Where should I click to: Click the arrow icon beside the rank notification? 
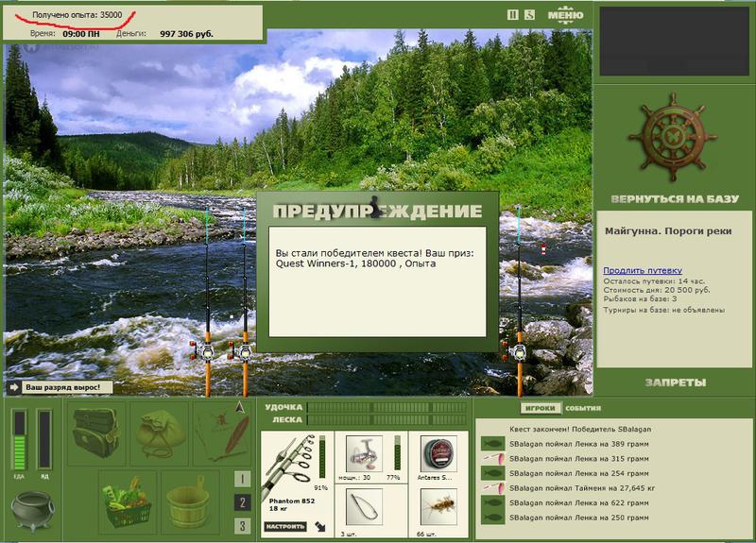14,387
